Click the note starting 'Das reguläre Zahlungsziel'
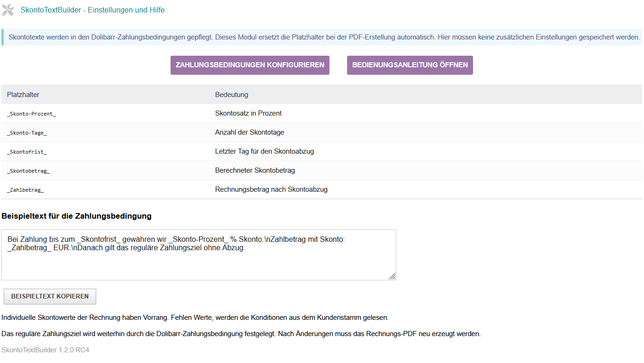 click(x=241, y=334)
